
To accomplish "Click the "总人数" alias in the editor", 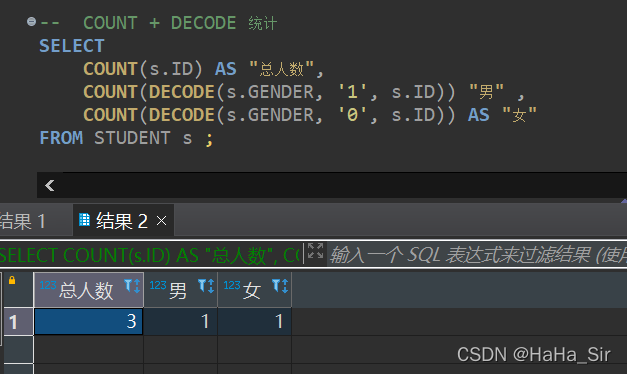I will point(282,69).
